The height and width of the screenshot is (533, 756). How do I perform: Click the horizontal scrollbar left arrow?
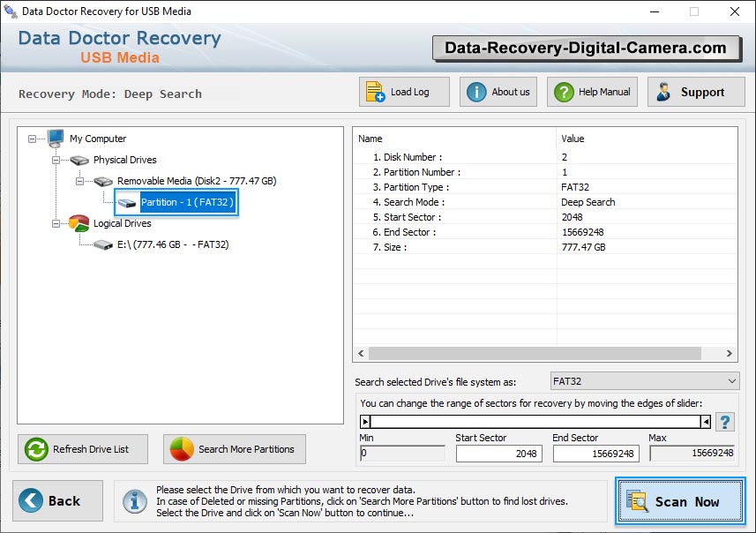tap(361, 353)
